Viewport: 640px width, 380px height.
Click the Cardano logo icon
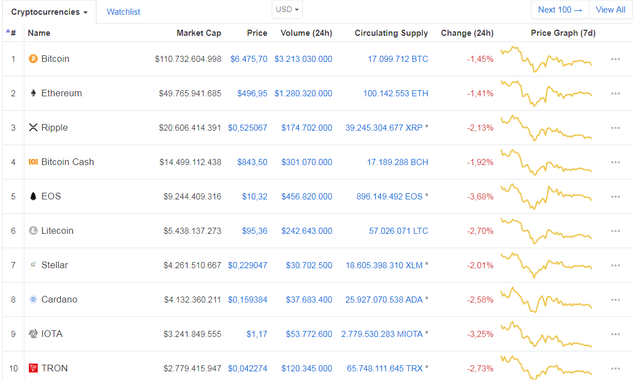click(33, 299)
